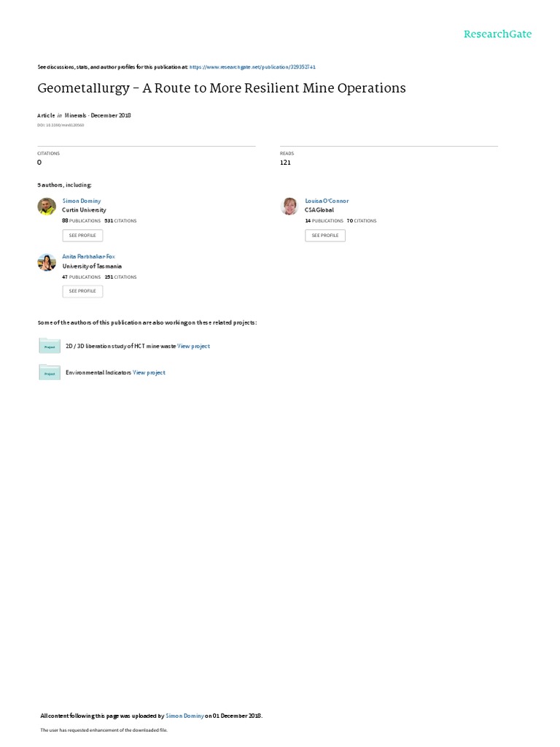Click the article title Geometallurgy heading
Image resolution: width=560 pixels, height=747 pixels.
coord(222,88)
